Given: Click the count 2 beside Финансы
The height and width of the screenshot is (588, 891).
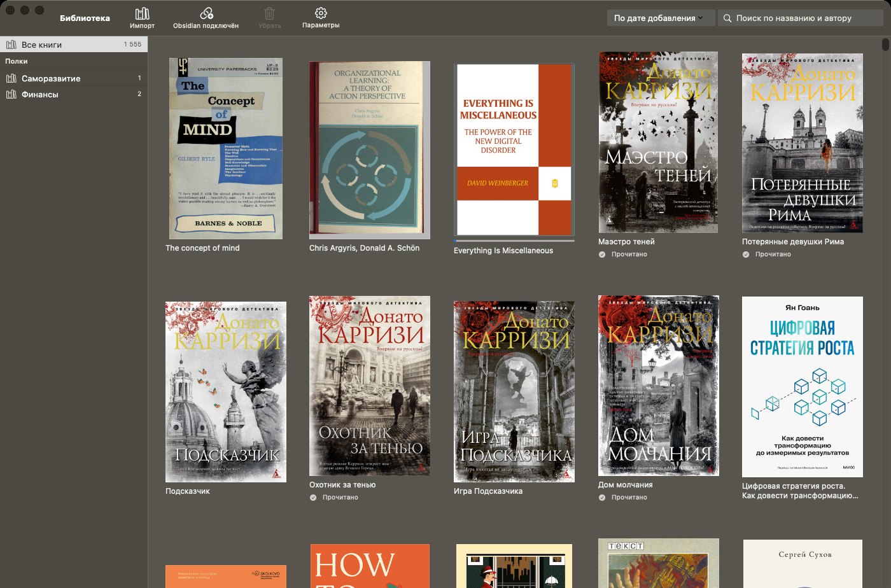Looking at the screenshot, I should click(139, 94).
